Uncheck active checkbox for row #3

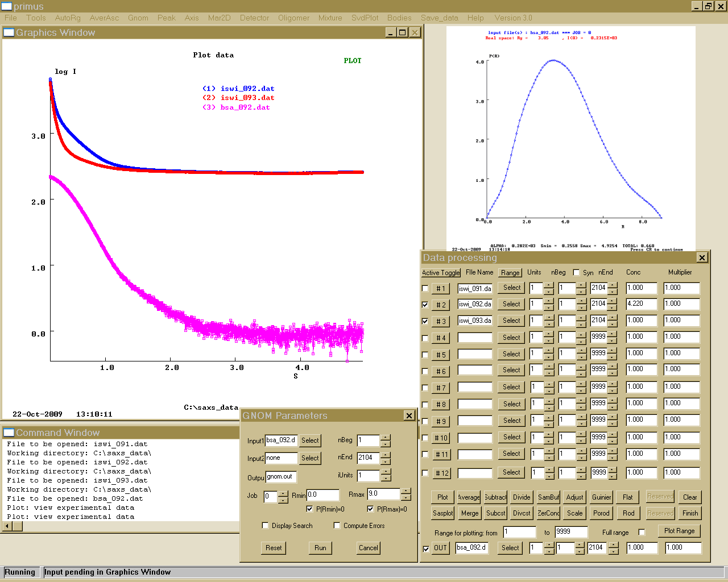[425, 321]
